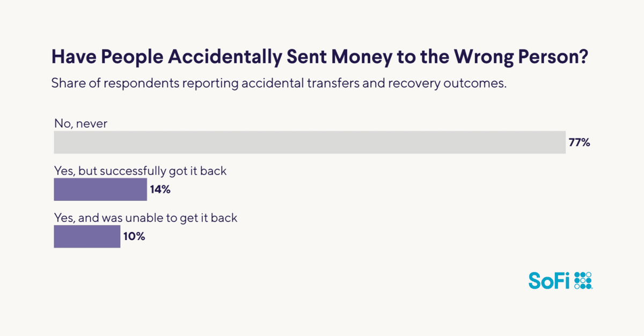The height and width of the screenshot is (336, 644).
Task: Click the 77% value label
Action: [x=580, y=143]
